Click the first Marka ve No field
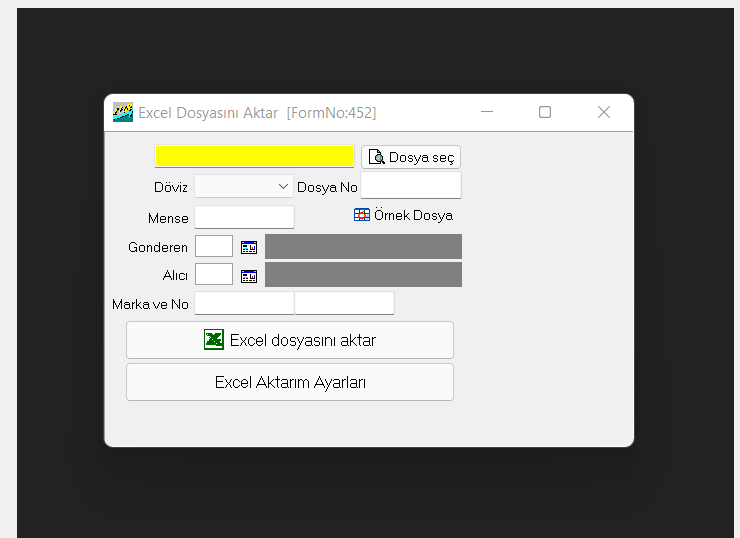Viewport: 740px width, 538px height. (244, 303)
